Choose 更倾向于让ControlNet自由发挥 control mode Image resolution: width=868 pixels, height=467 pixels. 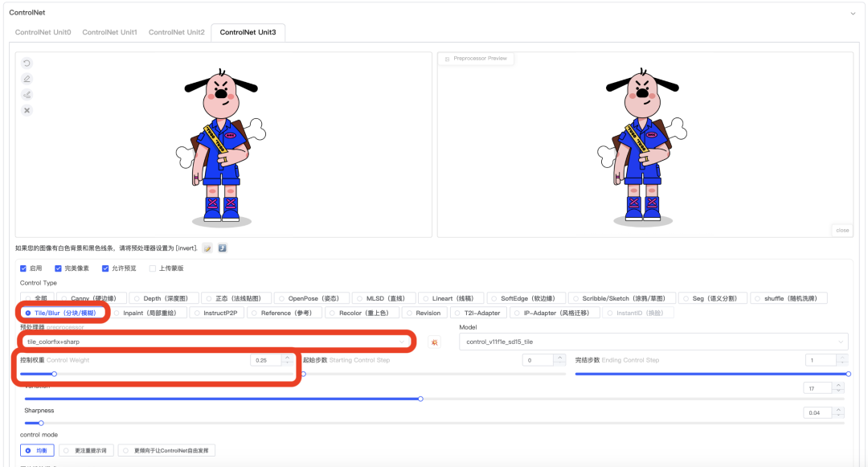point(166,451)
